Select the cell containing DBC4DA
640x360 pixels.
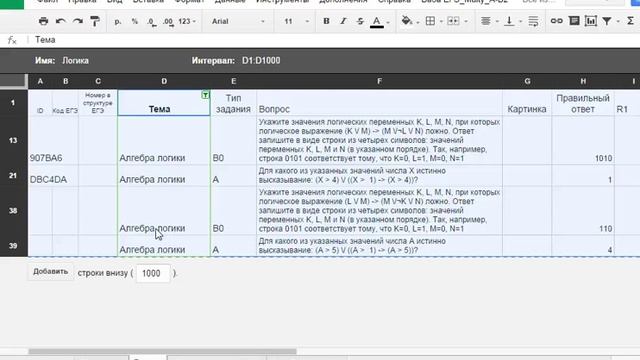(40, 176)
